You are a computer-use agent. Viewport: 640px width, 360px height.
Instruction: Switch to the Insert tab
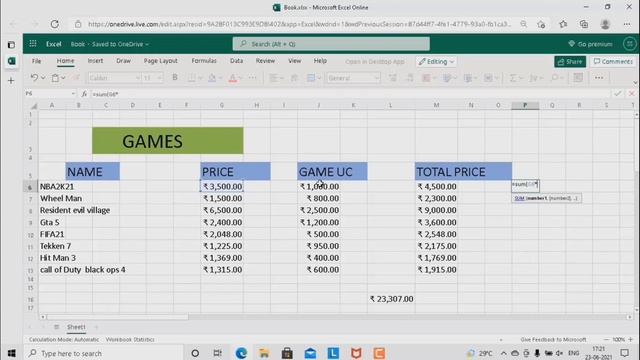pos(95,61)
